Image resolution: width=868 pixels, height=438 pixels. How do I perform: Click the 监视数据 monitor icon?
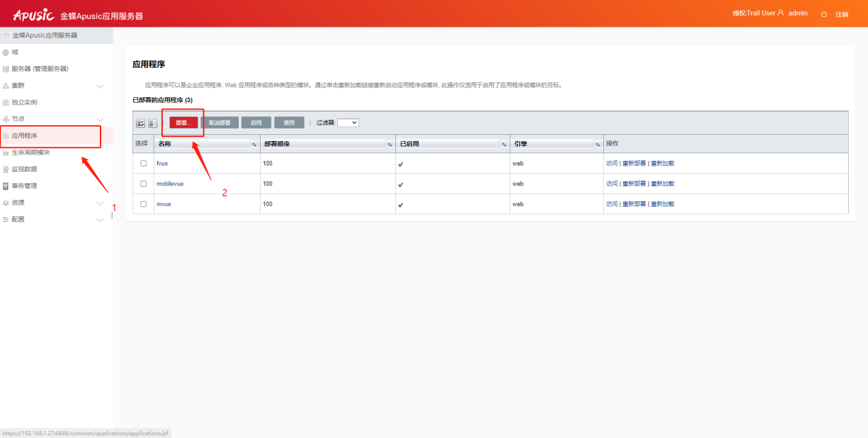click(x=6, y=169)
